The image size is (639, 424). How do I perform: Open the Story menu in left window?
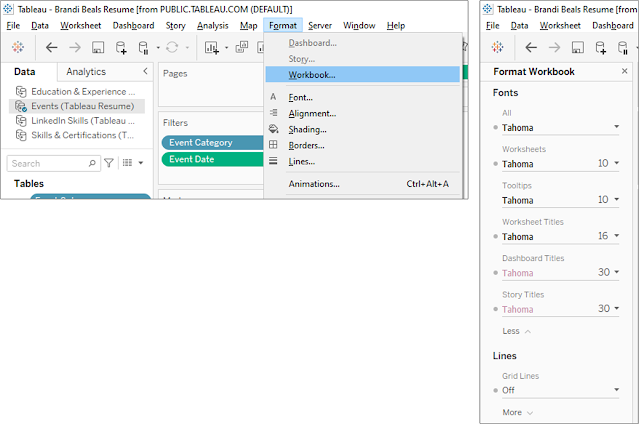(175, 26)
